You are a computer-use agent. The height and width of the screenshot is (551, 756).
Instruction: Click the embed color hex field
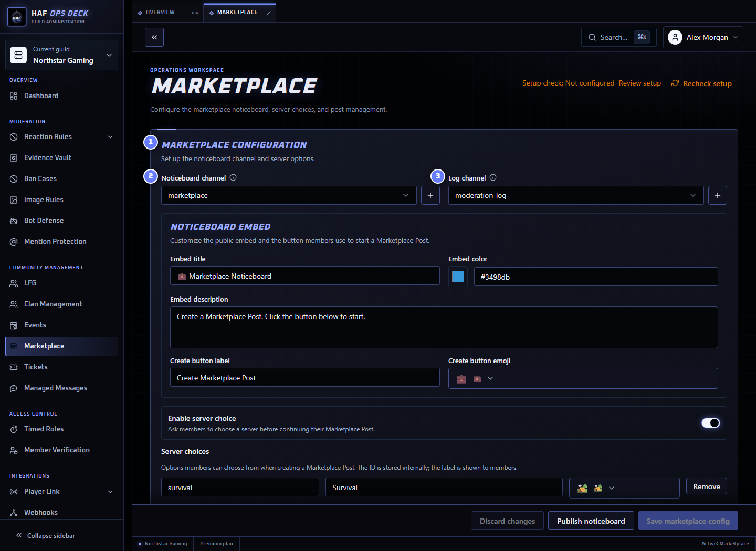pos(596,277)
